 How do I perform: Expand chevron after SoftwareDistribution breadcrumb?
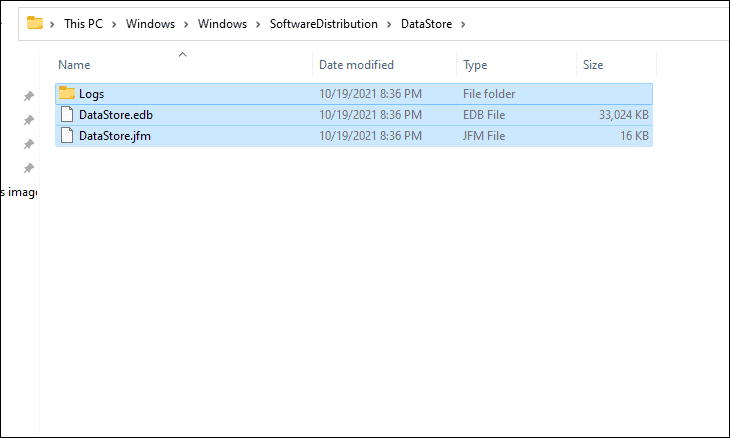tap(389, 24)
